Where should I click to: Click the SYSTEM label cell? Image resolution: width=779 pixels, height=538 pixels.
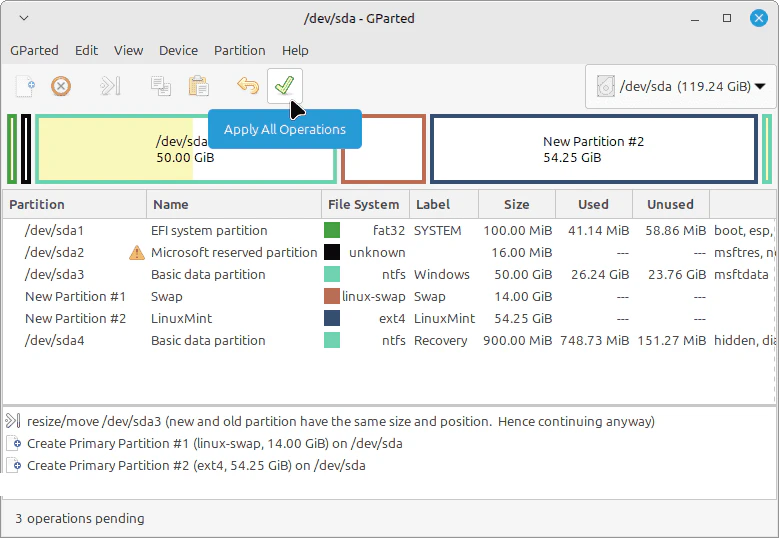click(x=438, y=231)
